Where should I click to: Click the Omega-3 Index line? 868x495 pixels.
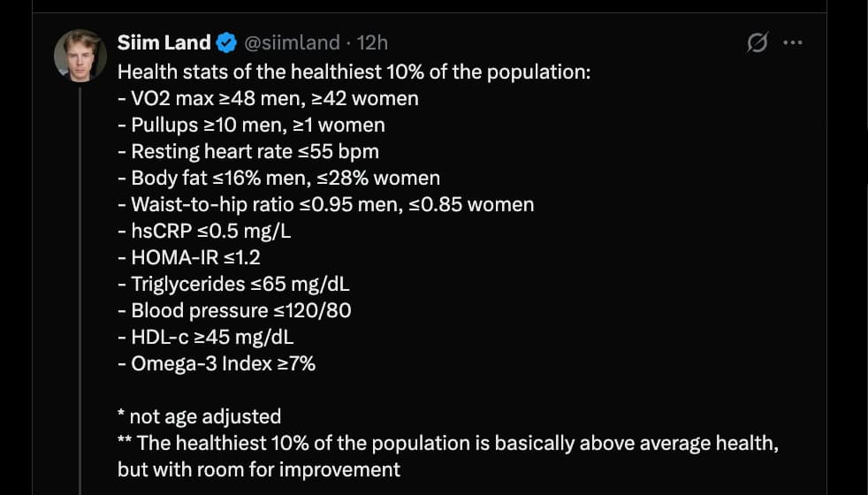[x=217, y=363]
